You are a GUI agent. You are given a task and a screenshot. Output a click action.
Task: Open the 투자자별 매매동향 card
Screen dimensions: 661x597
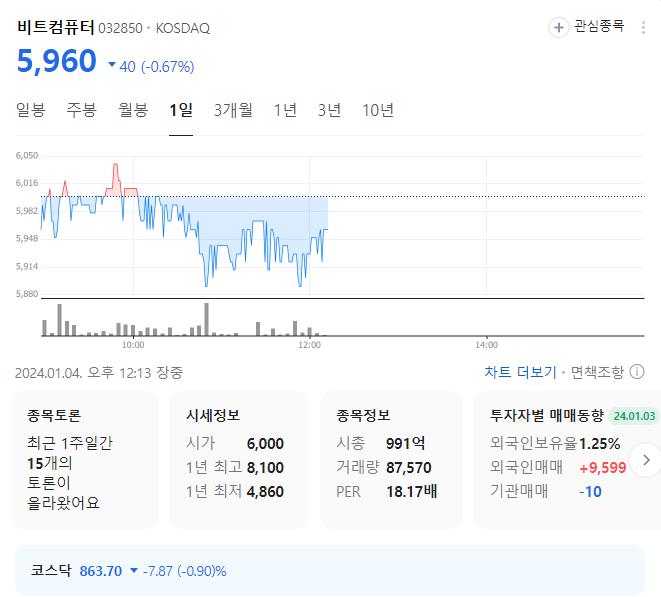click(567, 460)
